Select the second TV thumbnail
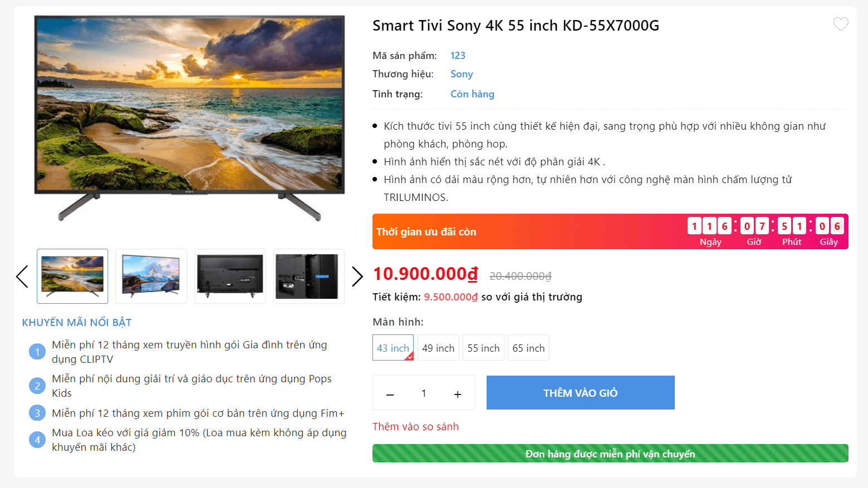 [151, 276]
